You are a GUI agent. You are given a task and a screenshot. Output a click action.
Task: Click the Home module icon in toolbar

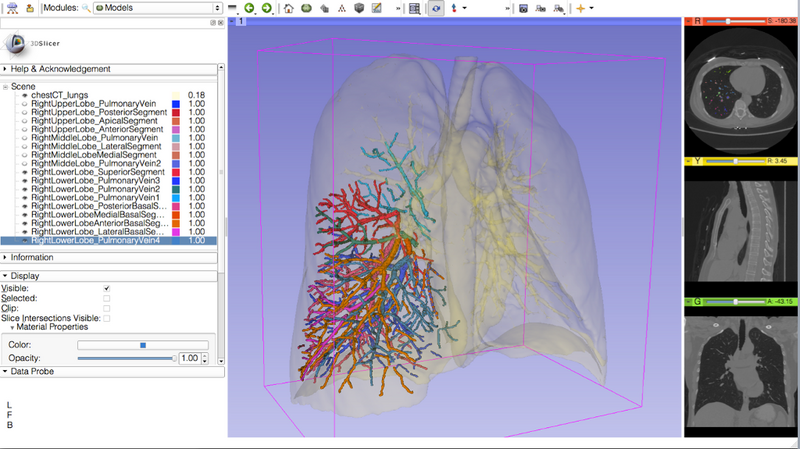[x=289, y=8]
